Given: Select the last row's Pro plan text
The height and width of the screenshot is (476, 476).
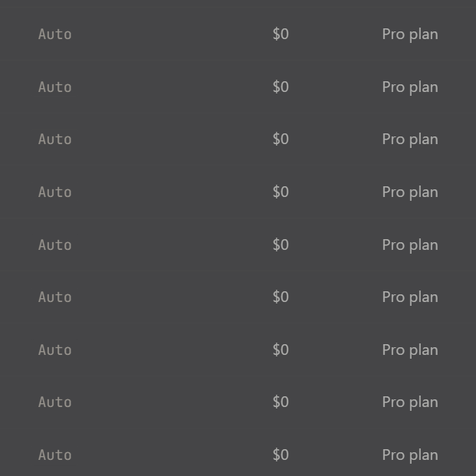Looking at the screenshot, I should pos(410,455).
